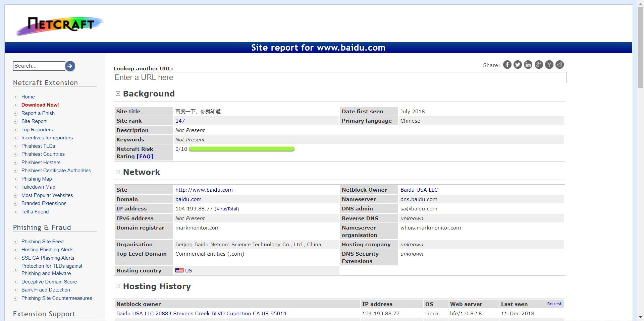Open Phishiest Hosters

pyautogui.click(x=41, y=163)
